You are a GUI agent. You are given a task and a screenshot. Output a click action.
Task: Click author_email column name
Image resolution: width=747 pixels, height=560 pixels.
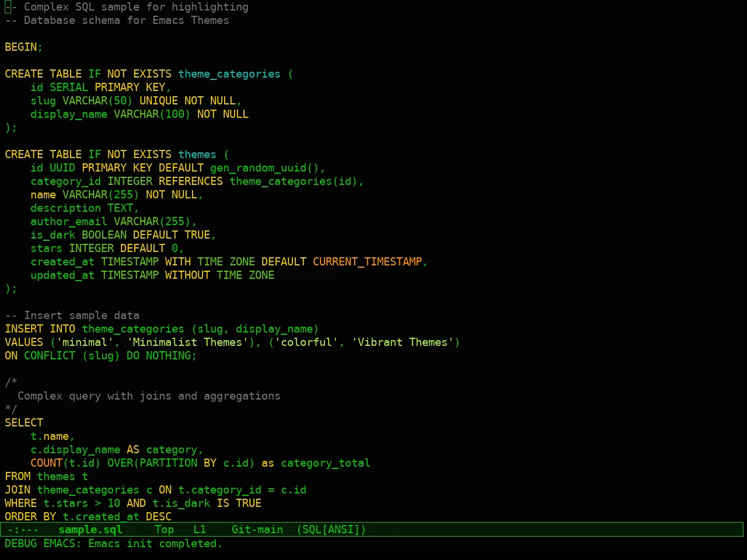pos(69,222)
